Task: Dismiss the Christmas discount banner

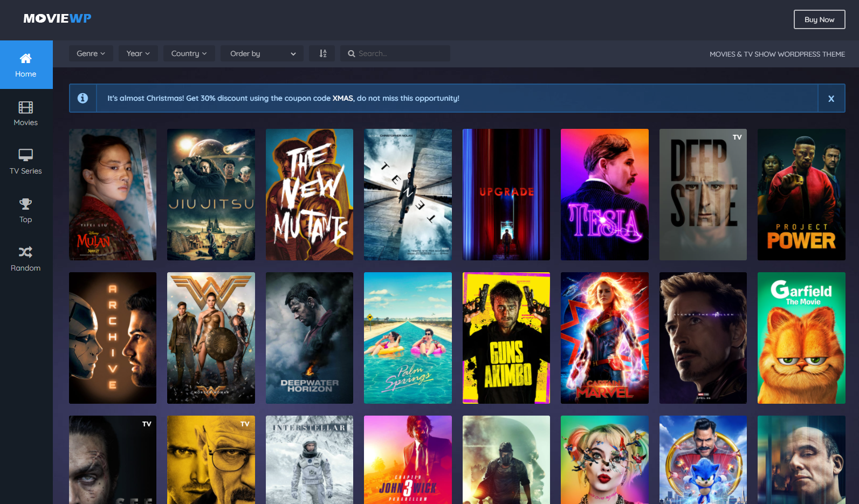Action: (x=831, y=99)
